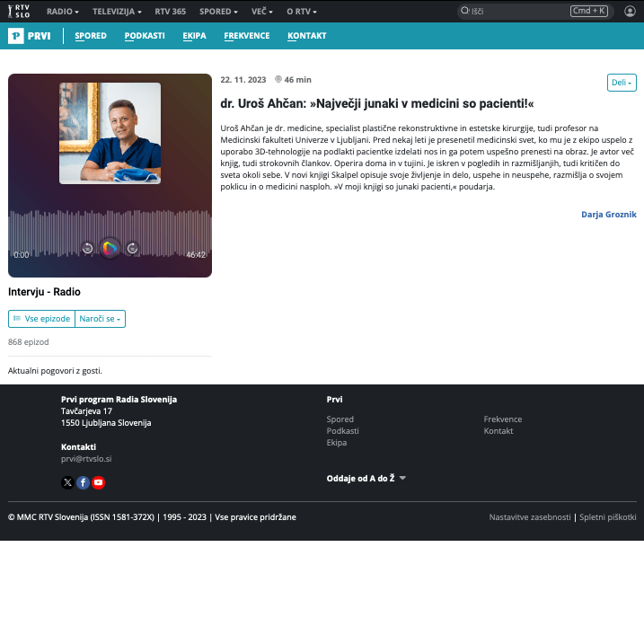Viewport: 644px width, 644px height.
Task: Open the Facebook social icon
Action: point(83,482)
